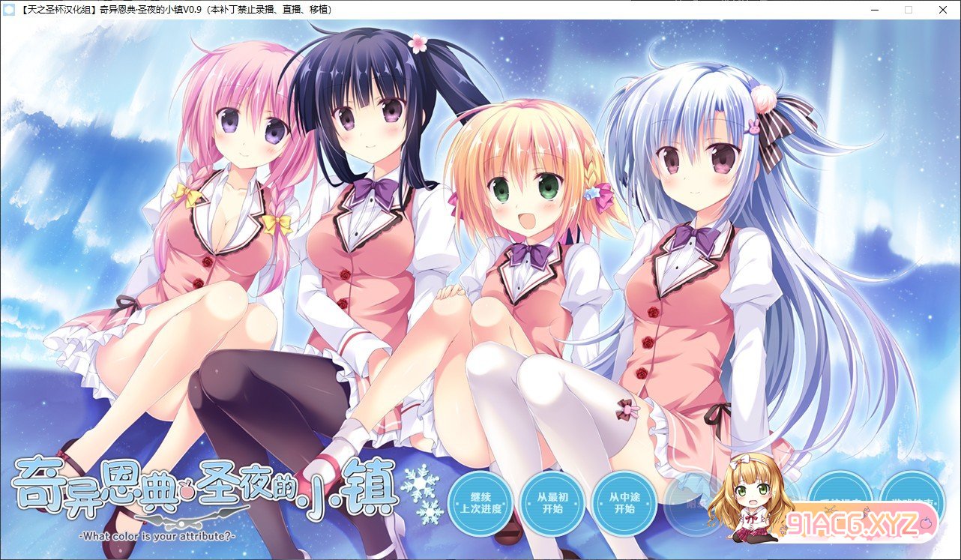The image size is (961, 560).
Task: Close the game window
Action: [x=943, y=10]
